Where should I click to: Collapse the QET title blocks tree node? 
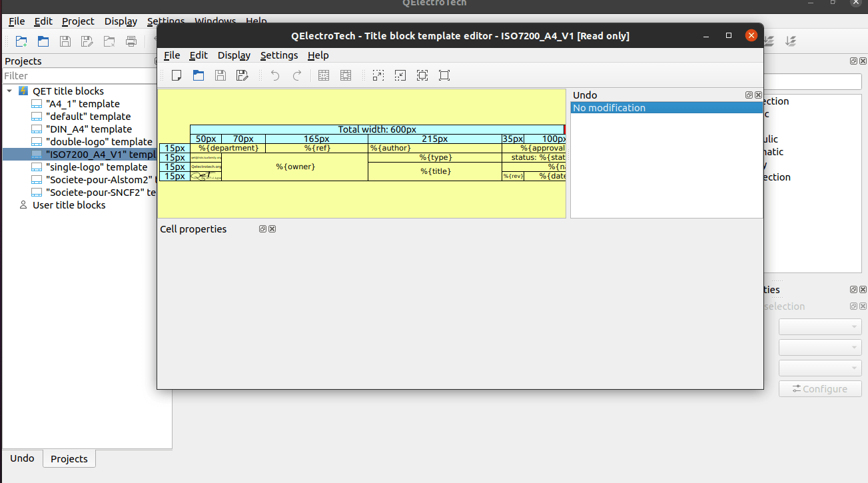pos(9,91)
